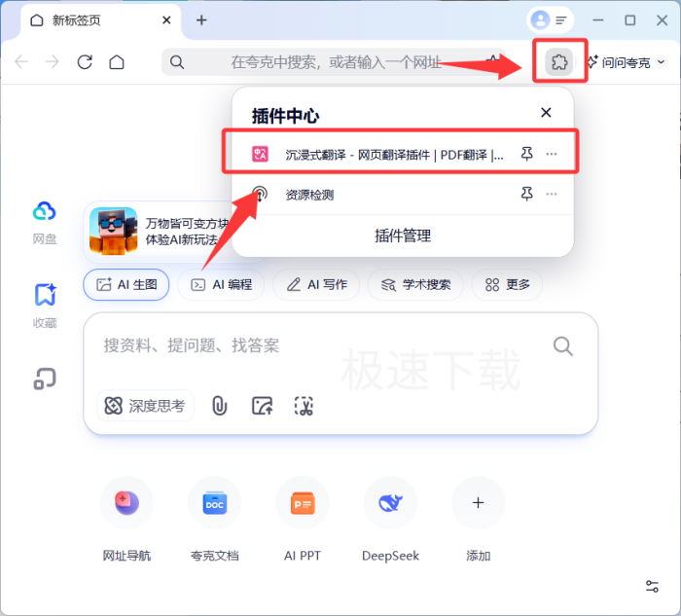The height and width of the screenshot is (616, 681).
Task: Click the screenshot scissors icon in search box
Action: (x=305, y=406)
